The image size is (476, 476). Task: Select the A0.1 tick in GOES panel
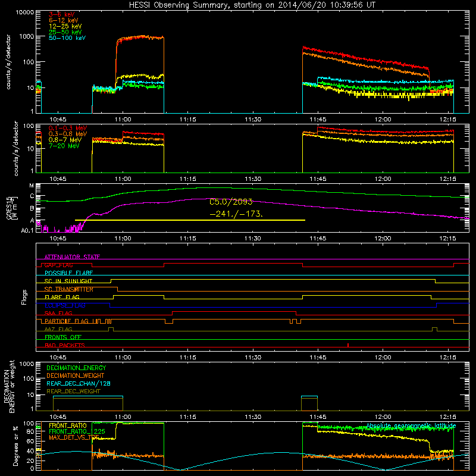click(27, 230)
